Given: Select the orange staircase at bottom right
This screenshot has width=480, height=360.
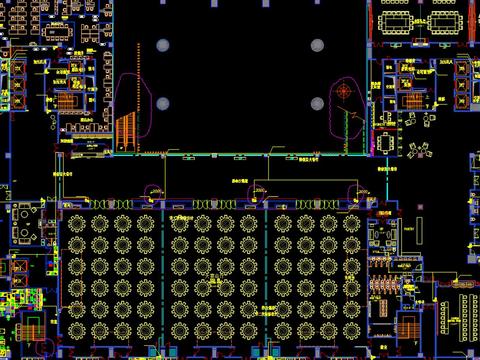Looking at the screenshot, I should (x=408, y=328).
